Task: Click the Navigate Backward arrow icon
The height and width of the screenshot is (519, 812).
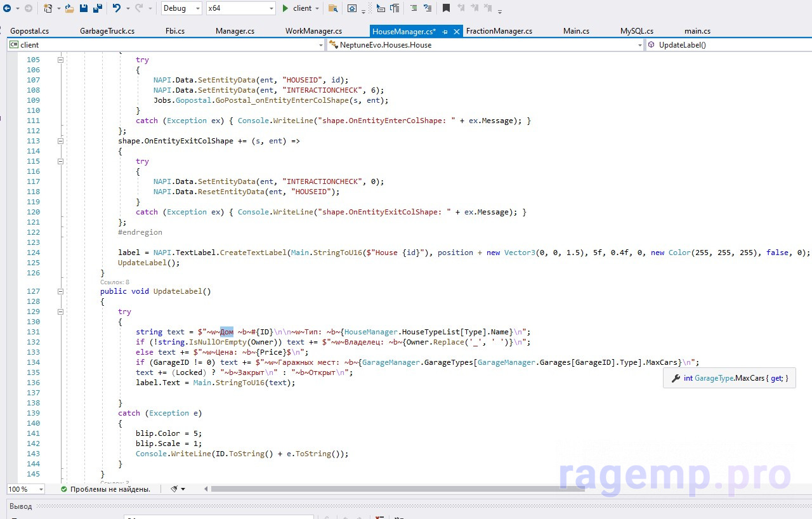Action: pyautogui.click(x=9, y=8)
